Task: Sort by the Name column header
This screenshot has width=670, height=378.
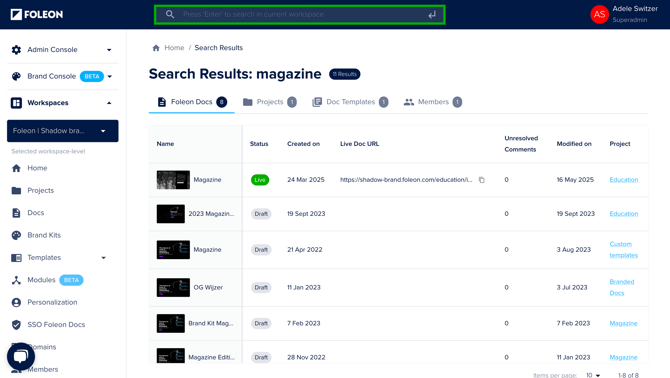Action: (165, 144)
